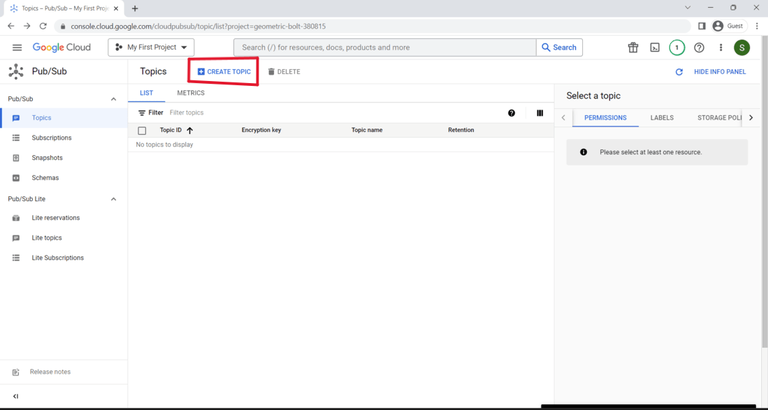768x410 pixels.
Task: Close the Topics Pub/Sub browser tab
Action: pyautogui.click(x=116, y=8)
